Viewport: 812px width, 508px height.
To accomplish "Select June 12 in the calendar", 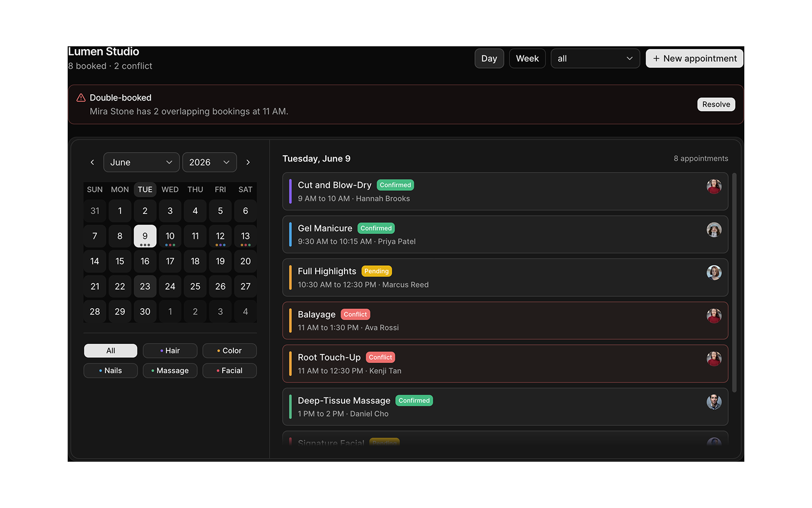I will click(x=220, y=237).
